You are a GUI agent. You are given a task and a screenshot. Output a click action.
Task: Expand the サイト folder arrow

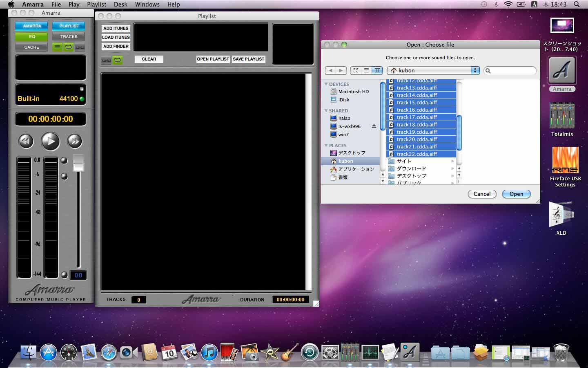[x=452, y=161]
